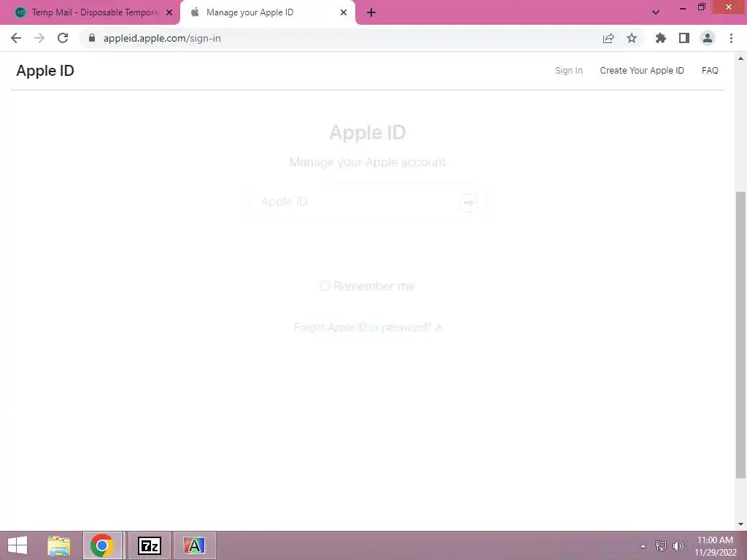Minimize the Chrome window

[683, 7]
